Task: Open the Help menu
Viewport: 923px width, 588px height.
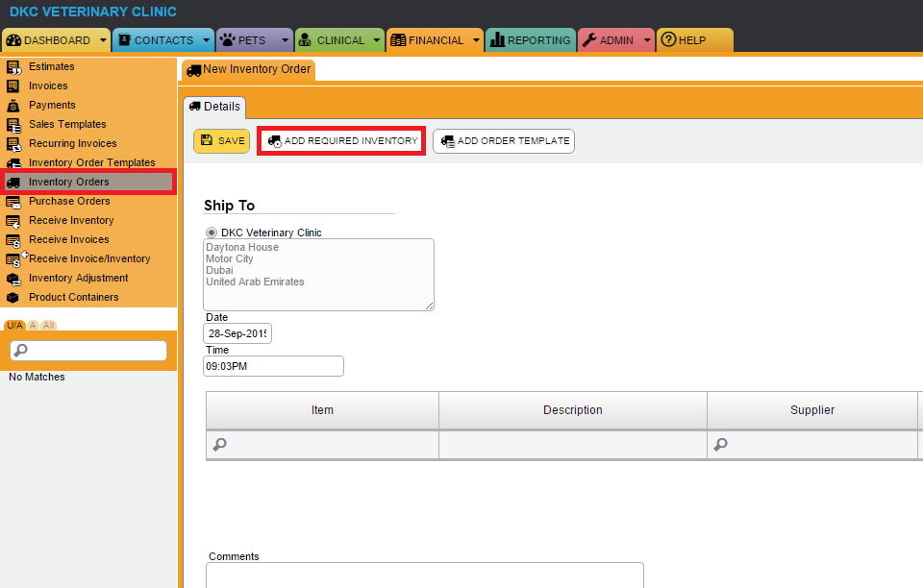Action: click(x=694, y=40)
